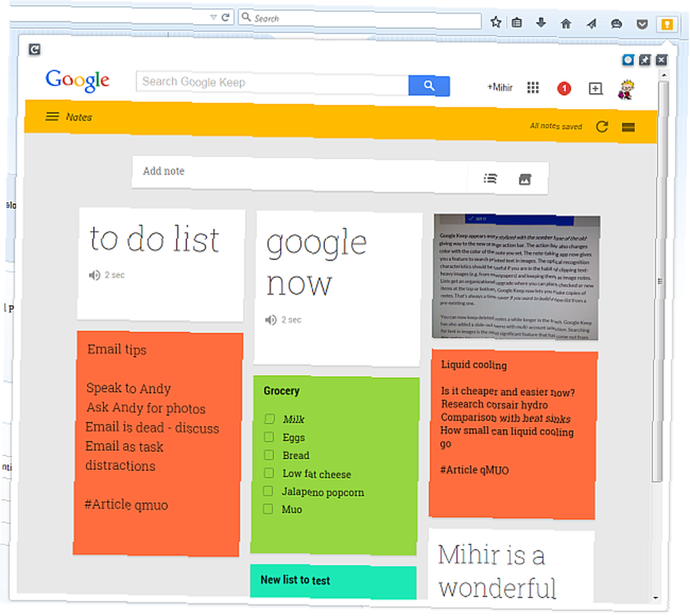Open the Google apps grid icon

pos(533,88)
